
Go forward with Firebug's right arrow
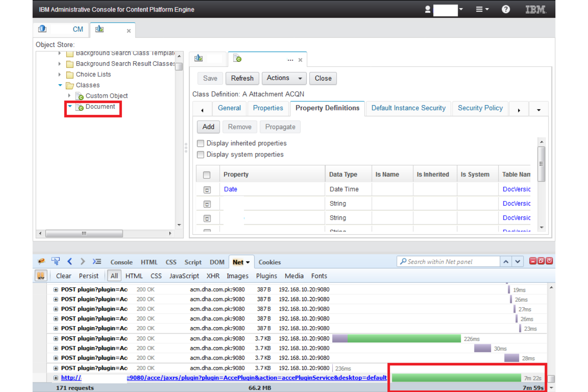83,261
